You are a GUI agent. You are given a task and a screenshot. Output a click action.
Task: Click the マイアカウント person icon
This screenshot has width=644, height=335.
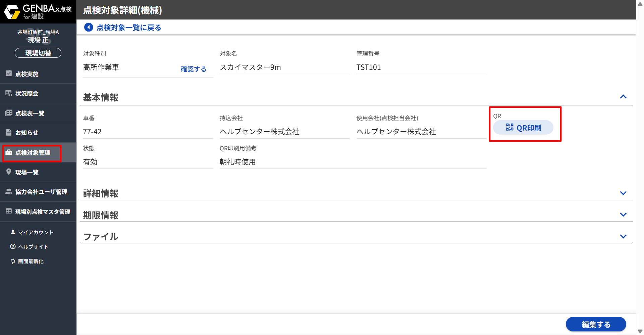pyautogui.click(x=13, y=232)
